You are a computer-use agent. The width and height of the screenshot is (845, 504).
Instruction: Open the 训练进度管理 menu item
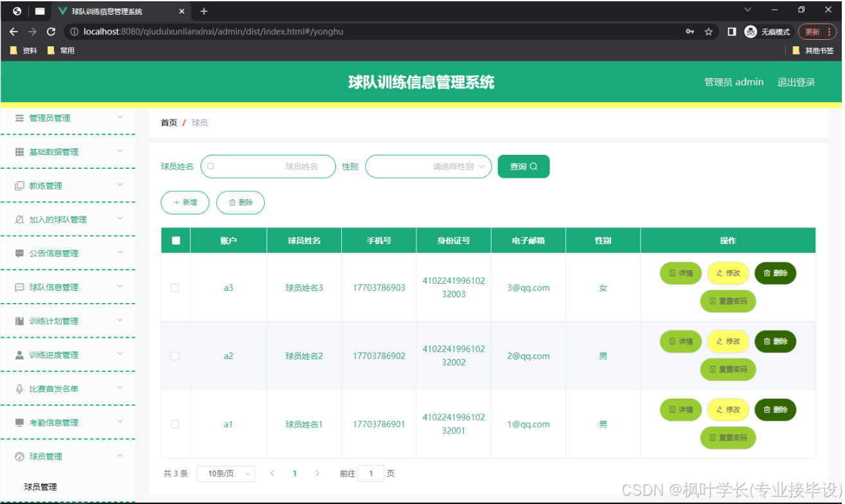pos(68,355)
